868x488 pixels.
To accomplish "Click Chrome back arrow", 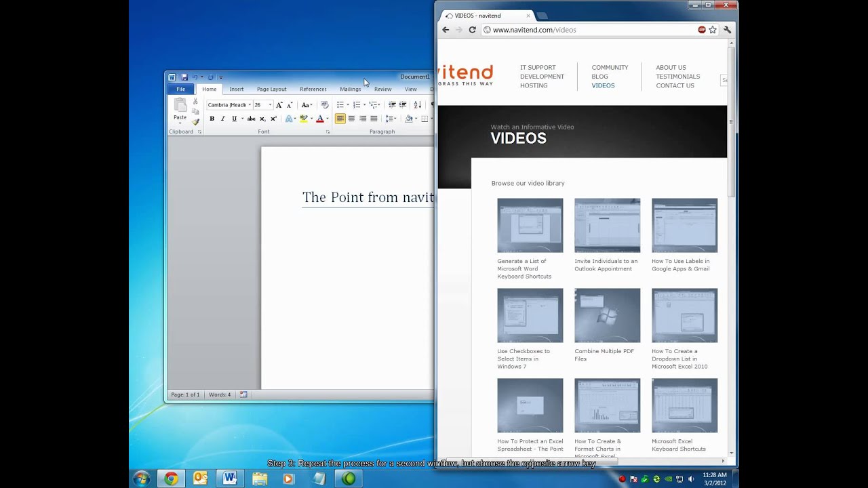I will click(446, 30).
